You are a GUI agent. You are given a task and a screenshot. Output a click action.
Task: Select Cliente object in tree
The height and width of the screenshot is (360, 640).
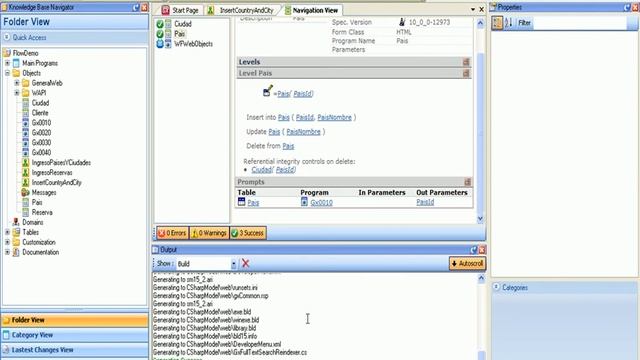(40, 113)
